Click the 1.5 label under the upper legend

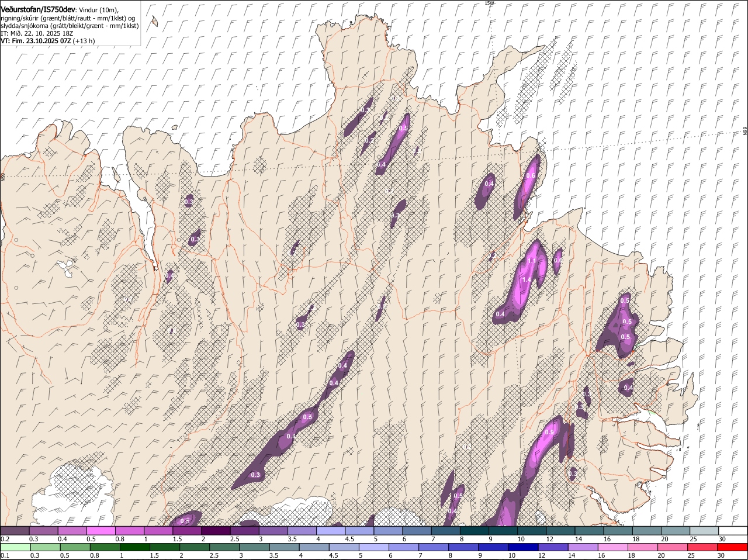[x=177, y=539]
